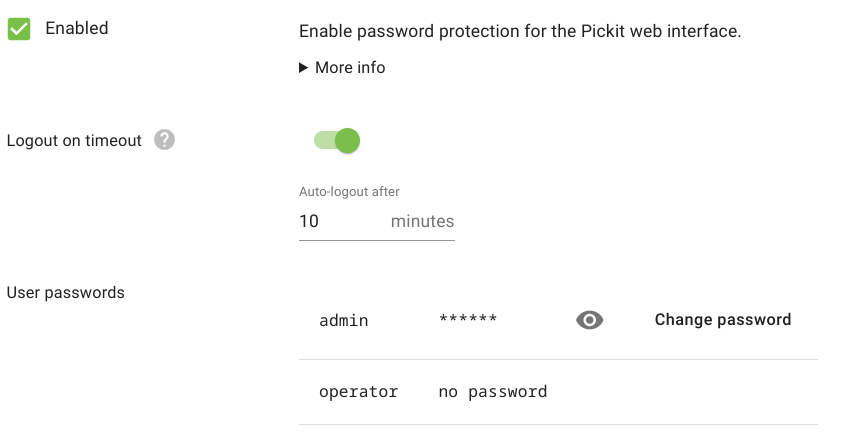The width and height of the screenshot is (842, 441).
Task: Click the Enabled checkbox label text
Action: point(77,28)
